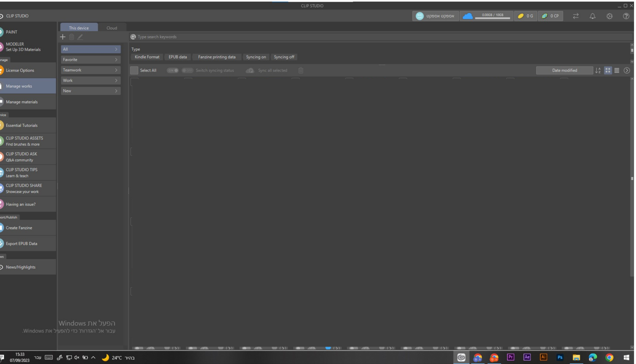Click the circled right-arrow icon after list view

tap(627, 70)
